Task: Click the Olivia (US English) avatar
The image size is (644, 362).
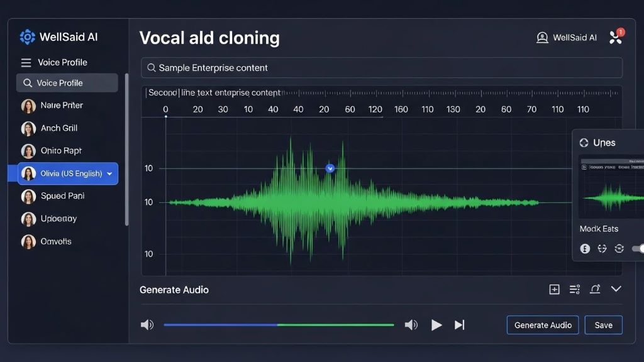Action: 28,173
